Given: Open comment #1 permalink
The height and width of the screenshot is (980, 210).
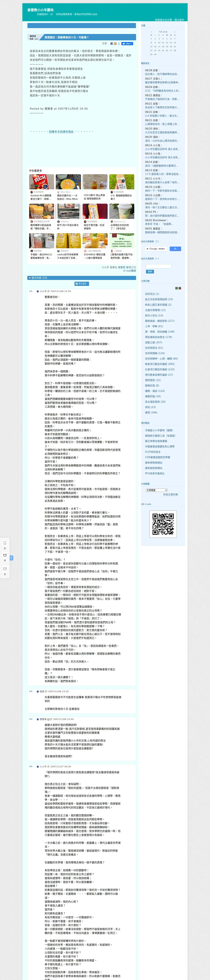Looking at the screenshot, I should point(31,291).
